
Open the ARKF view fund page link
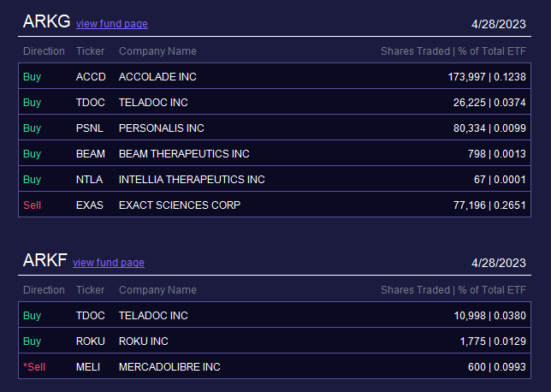click(x=108, y=263)
